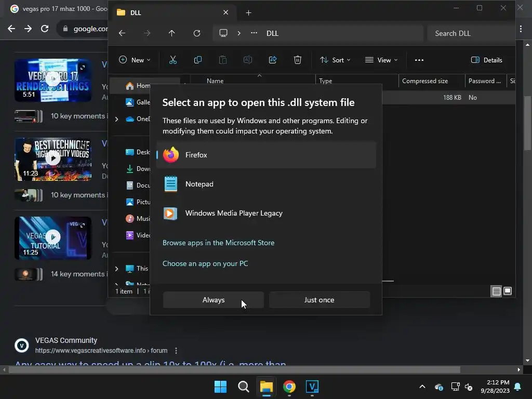Click the taskbar clock showing 2:12 PM
Image resolution: width=532 pixels, height=399 pixels.
click(495, 387)
